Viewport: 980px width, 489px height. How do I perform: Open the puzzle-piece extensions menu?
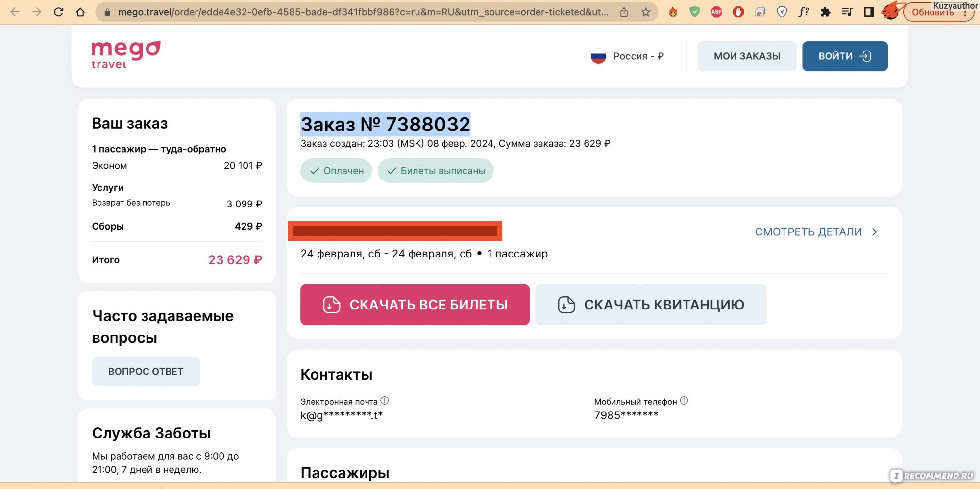coord(826,12)
